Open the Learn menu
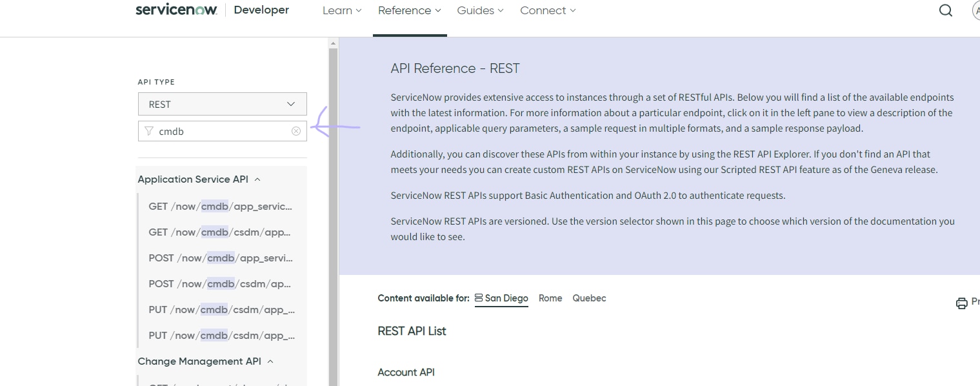 (x=342, y=10)
